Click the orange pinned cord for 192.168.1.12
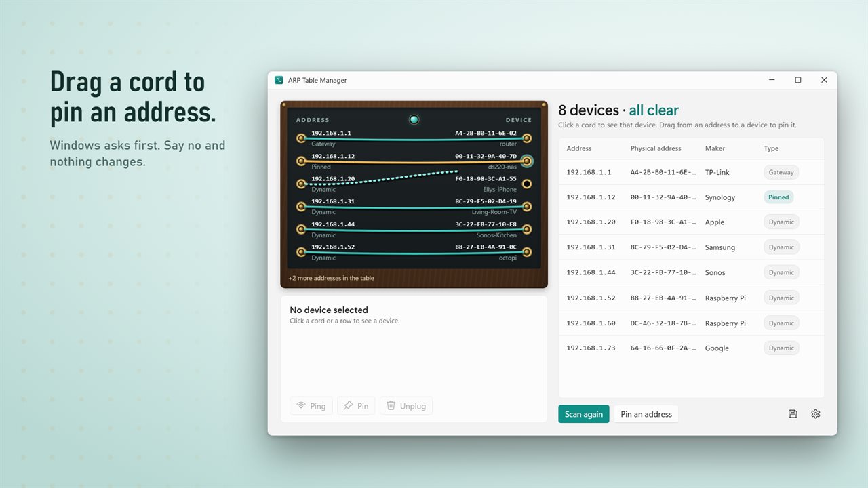The height and width of the screenshot is (488, 868). 414,163
